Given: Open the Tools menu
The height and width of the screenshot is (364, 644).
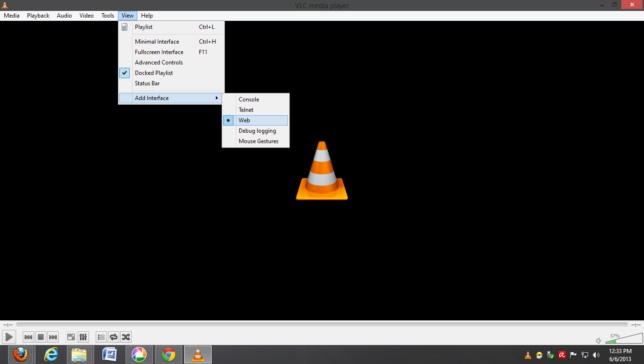Looking at the screenshot, I should pyautogui.click(x=108, y=16).
